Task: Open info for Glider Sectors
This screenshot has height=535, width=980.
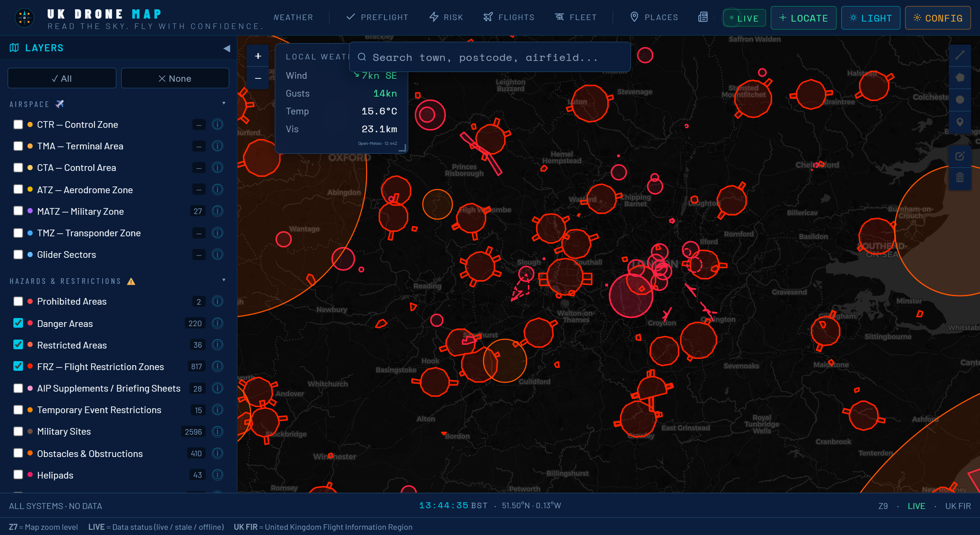Action: click(217, 254)
